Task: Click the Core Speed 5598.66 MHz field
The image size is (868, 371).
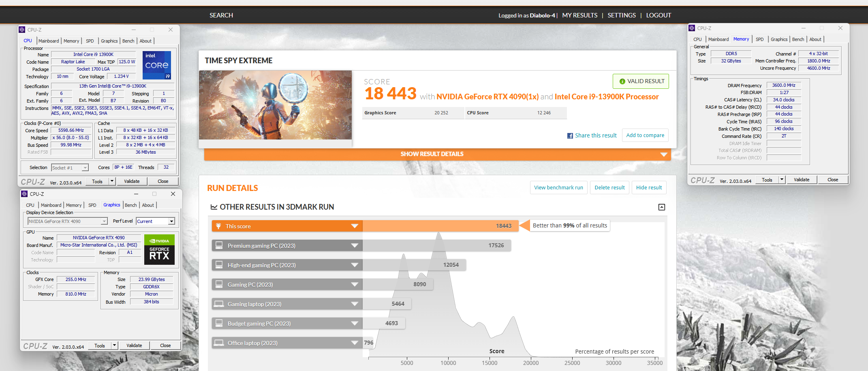Action: 71,131
